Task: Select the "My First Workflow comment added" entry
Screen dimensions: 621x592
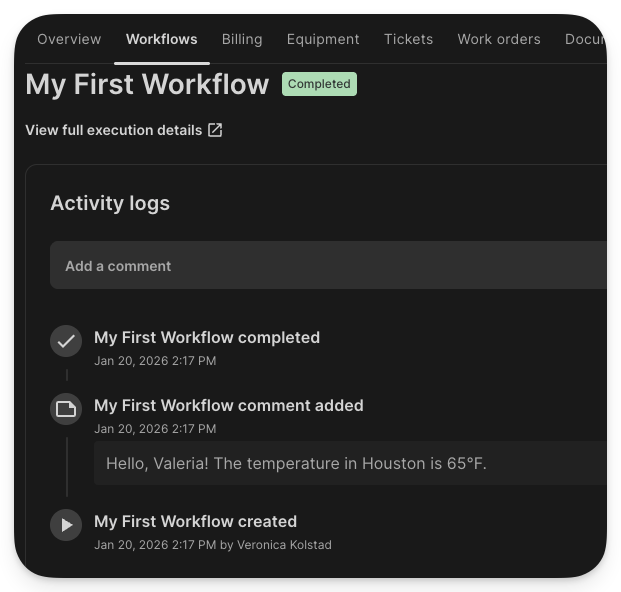Action: point(228,406)
